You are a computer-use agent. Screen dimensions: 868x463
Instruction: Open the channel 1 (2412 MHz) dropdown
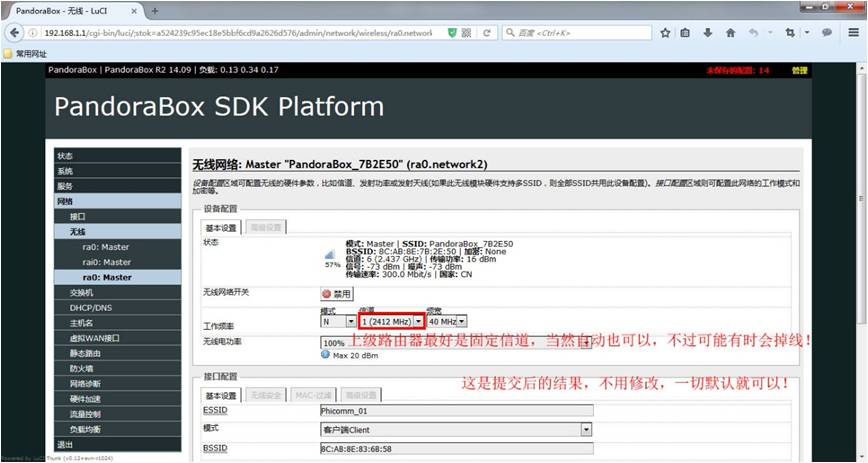tap(391, 321)
